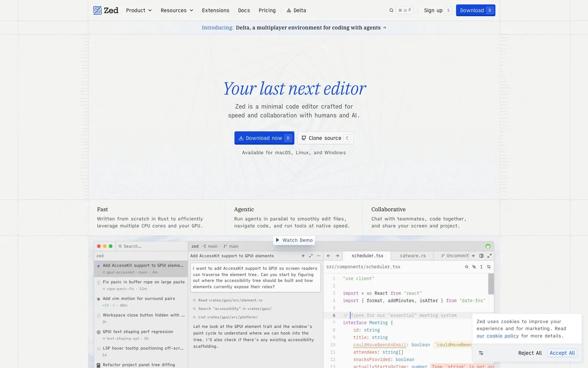588x368 pixels.
Task: Select 'Workspace close button hidden with ...' thread
Action: (x=141, y=318)
